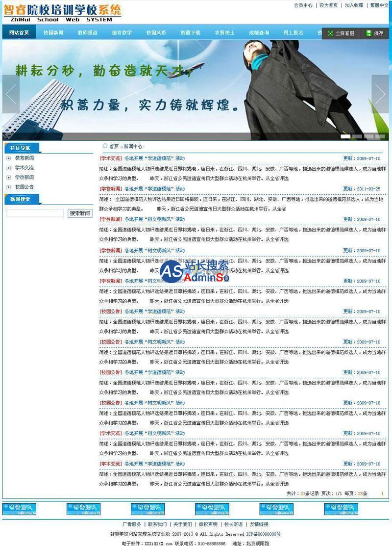Viewport: 392px width, 546px height.
Task: Click the previous slide arrow on banner
Action: pos(11,94)
